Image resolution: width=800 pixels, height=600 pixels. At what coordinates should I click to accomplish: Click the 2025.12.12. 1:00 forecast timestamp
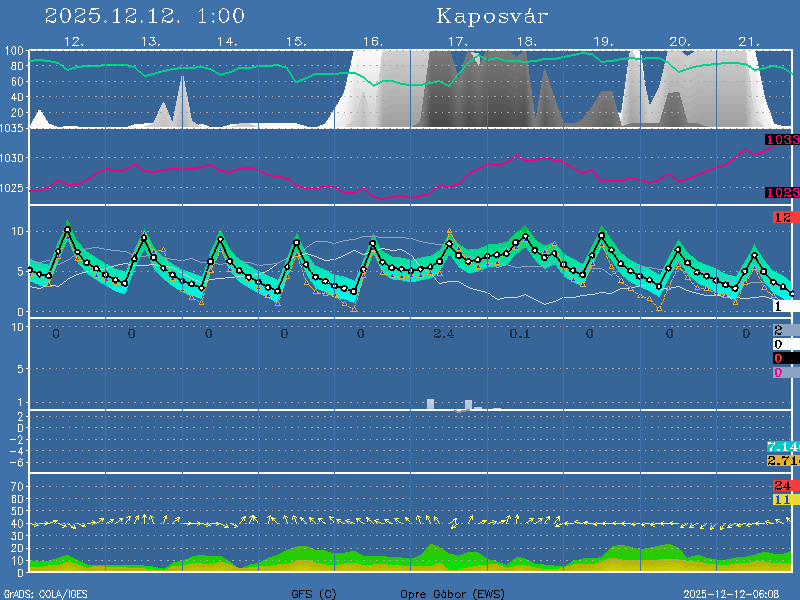click(145, 16)
